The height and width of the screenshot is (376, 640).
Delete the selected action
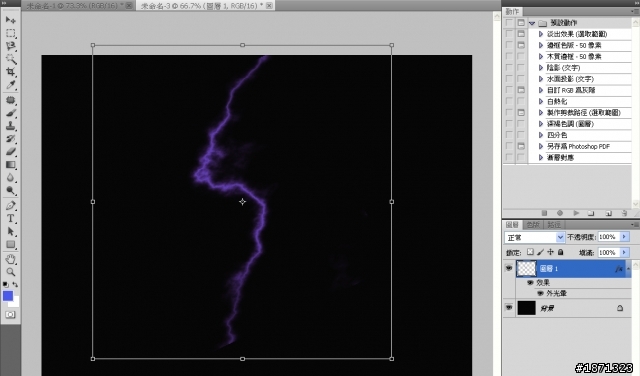624,213
